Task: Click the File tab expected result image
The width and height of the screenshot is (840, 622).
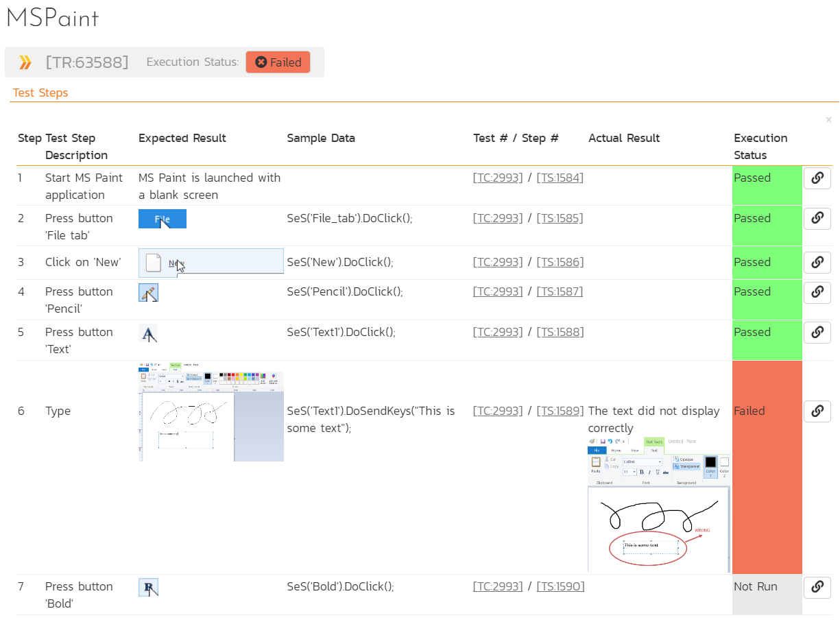Action: pyautogui.click(x=163, y=219)
